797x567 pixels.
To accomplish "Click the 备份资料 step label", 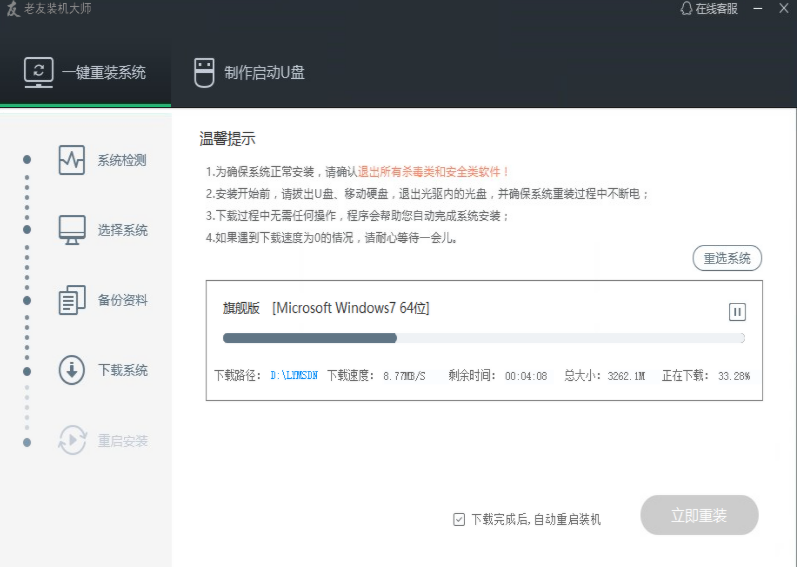I will point(122,300).
